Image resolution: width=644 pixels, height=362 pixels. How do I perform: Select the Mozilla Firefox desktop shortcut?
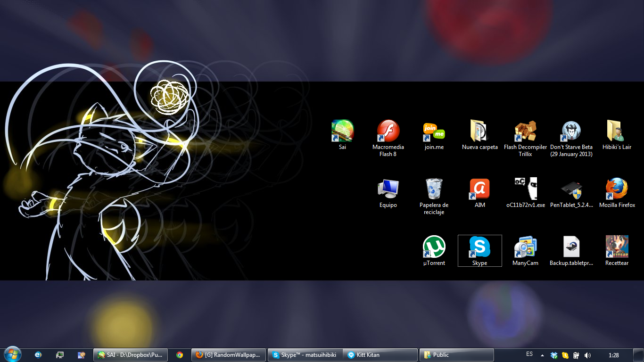click(x=617, y=189)
